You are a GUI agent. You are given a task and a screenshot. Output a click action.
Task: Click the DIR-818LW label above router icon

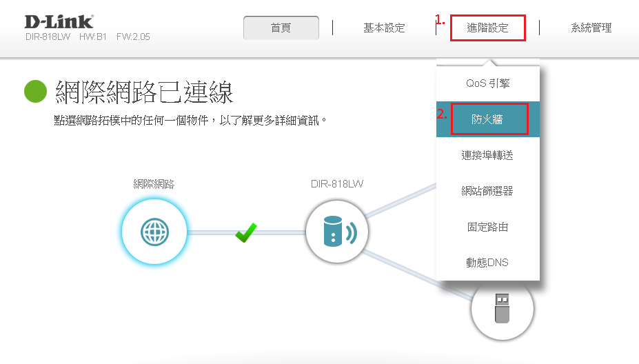coord(336,184)
